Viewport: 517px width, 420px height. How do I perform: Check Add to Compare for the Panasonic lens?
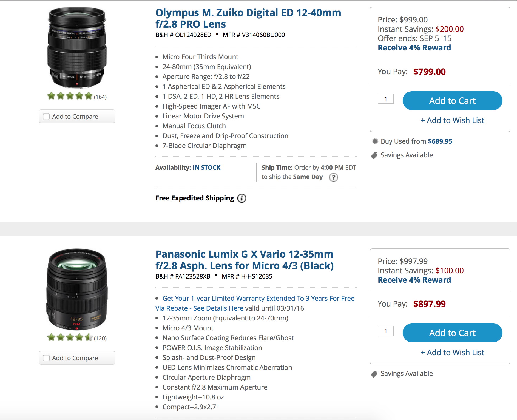[47, 358]
